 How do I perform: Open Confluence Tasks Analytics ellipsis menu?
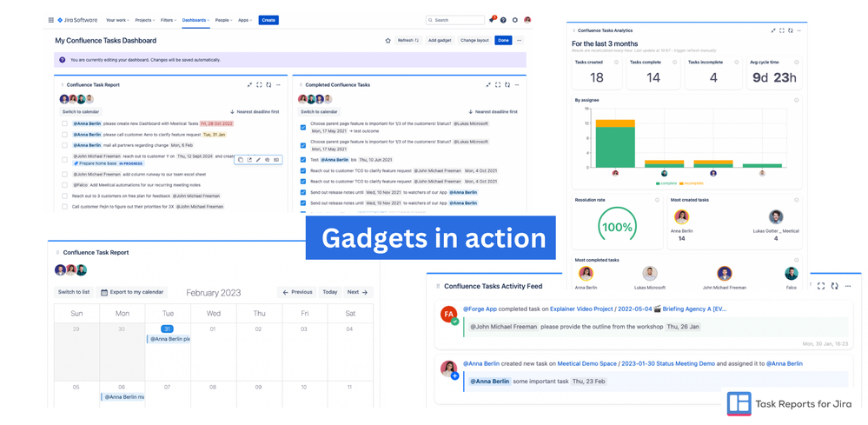(800, 31)
